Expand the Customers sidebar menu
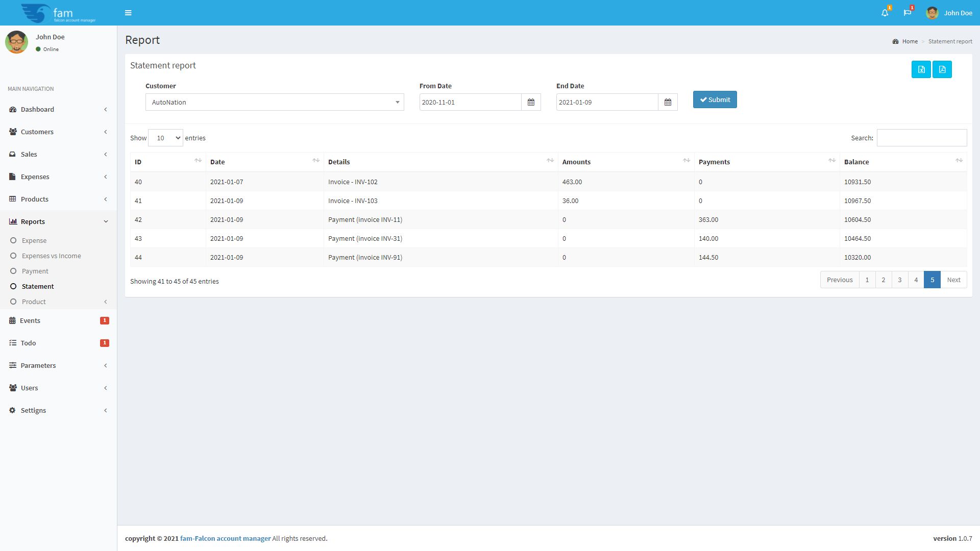Viewport: 980px width, 551px height. tap(37, 132)
